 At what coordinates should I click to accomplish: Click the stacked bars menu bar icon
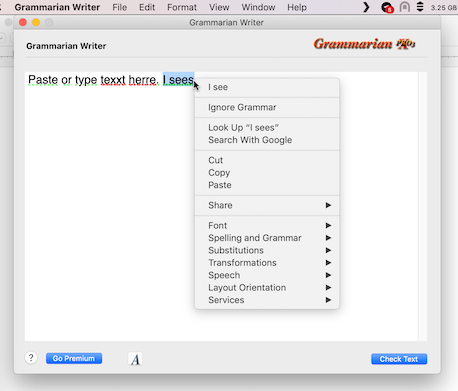[x=420, y=7]
